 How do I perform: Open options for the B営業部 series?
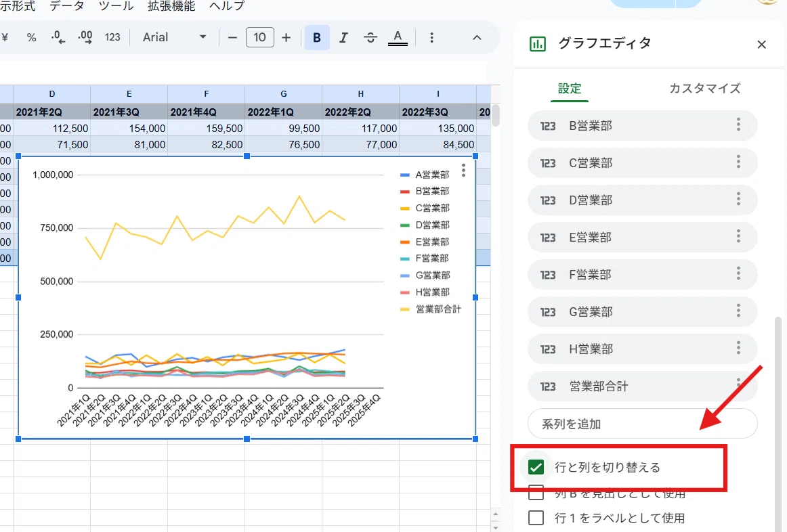coord(738,125)
